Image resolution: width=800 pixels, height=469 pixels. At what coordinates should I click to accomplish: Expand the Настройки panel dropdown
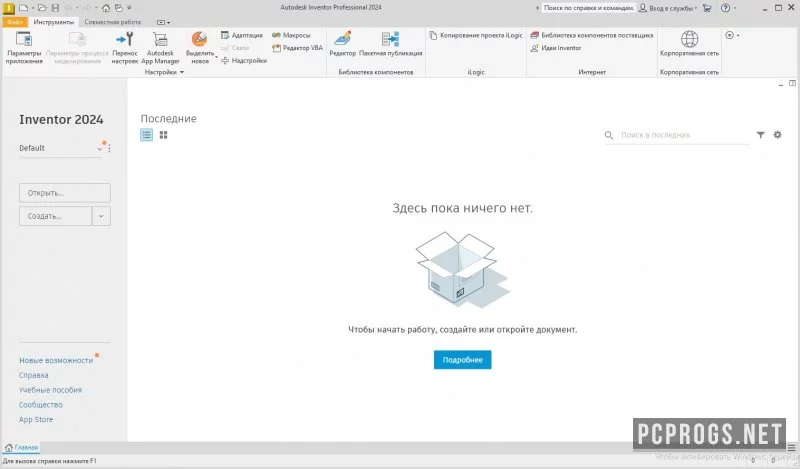(182, 72)
